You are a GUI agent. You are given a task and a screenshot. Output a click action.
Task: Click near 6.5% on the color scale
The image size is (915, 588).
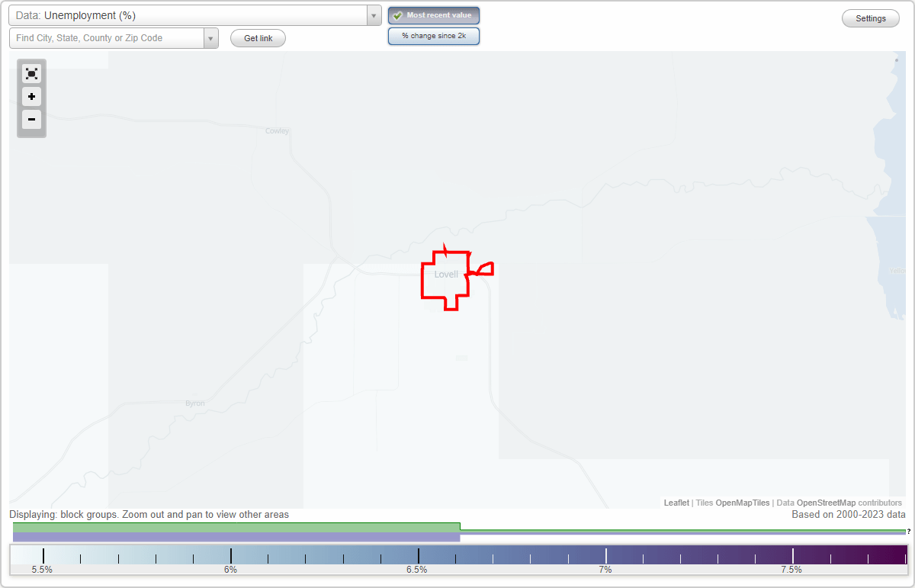tap(418, 554)
